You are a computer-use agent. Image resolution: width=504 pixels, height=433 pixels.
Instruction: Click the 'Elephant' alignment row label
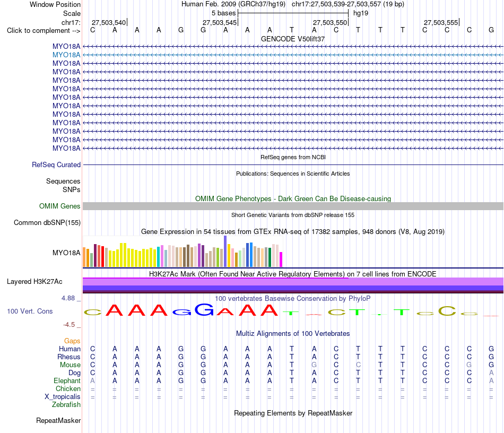67,380
